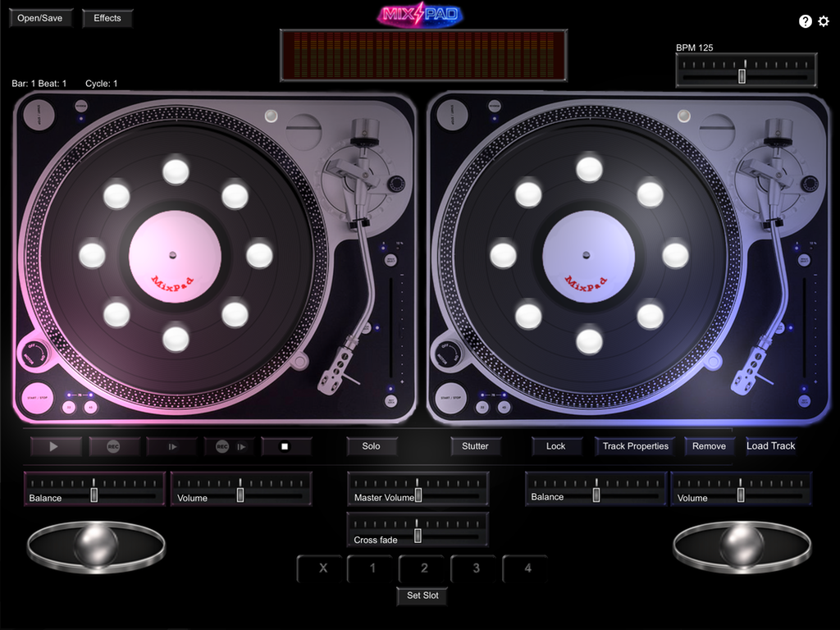Toggle the Stutter button
The width and height of the screenshot is (840, 630).
(475, 446)
